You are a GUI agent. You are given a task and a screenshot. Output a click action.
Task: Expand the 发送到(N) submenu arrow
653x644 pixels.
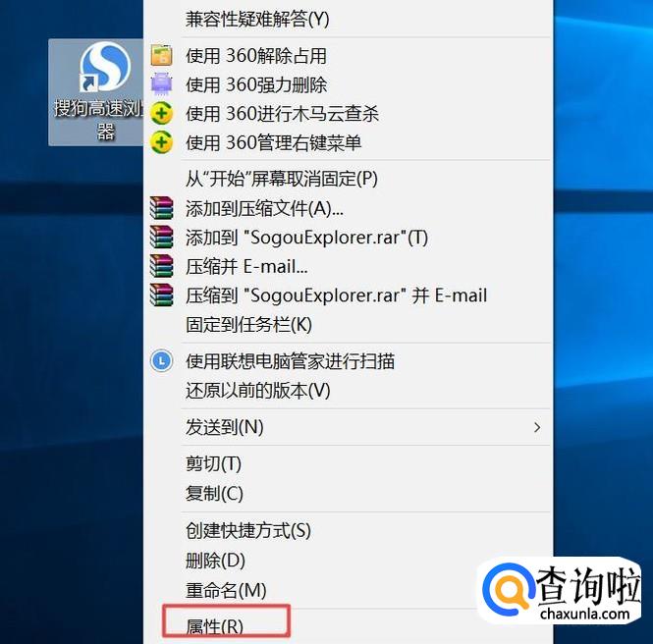click(x=537, y=427)
